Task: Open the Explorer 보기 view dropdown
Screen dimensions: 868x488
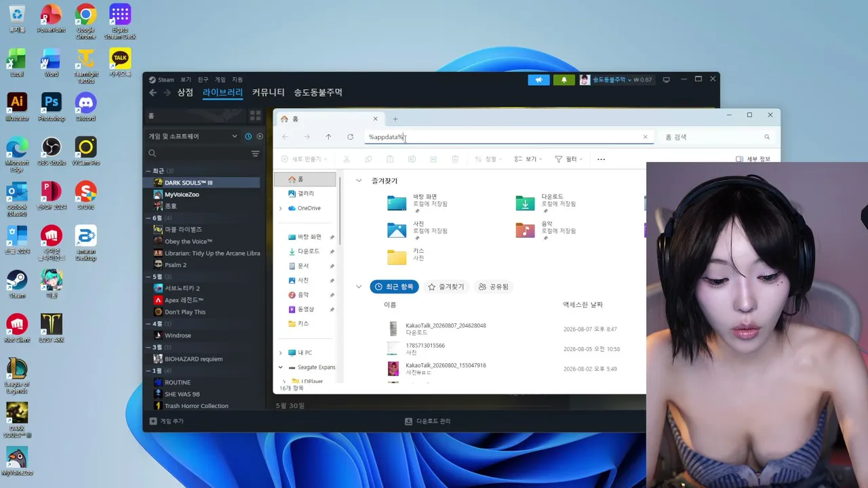Action: coord(528,159)
